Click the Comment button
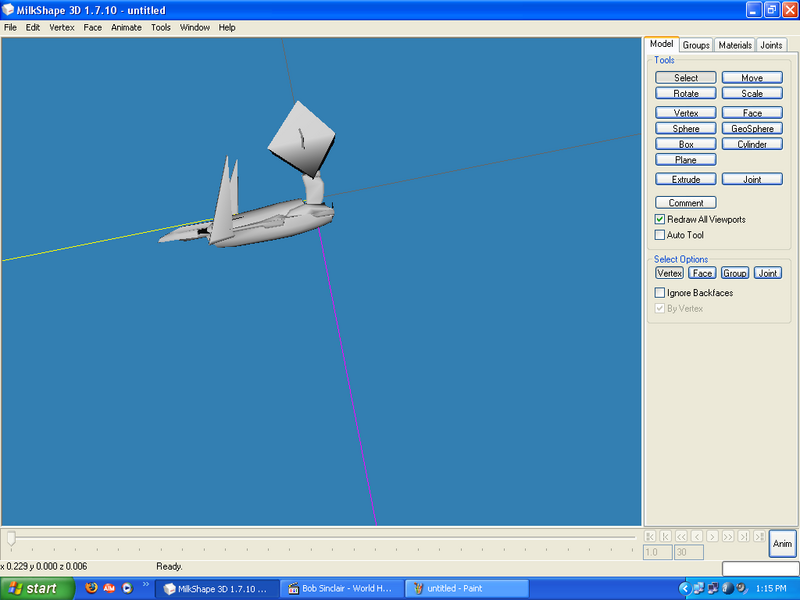 click(x=686, y=203)
